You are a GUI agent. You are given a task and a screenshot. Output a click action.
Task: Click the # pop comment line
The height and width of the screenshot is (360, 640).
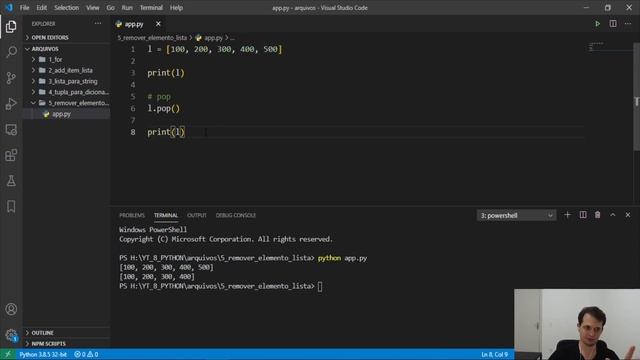click(159, 97)
